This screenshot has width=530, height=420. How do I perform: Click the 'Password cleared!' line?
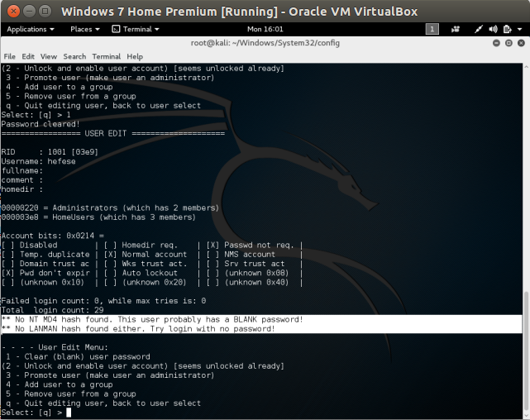[41, 124]
